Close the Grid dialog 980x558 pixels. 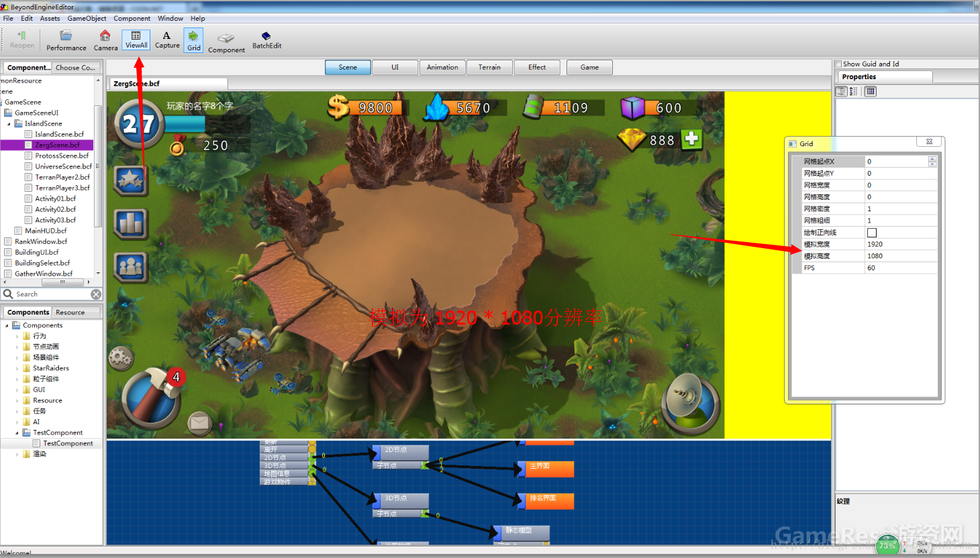pos(929,142)
